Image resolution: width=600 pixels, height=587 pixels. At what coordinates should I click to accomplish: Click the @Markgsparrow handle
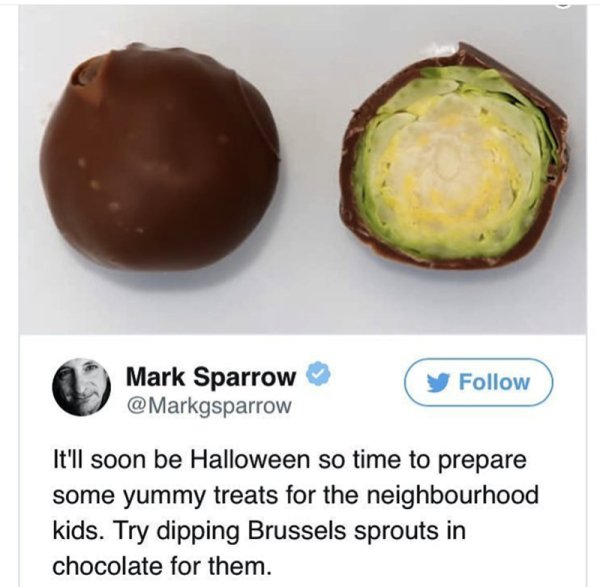(209, 406)
